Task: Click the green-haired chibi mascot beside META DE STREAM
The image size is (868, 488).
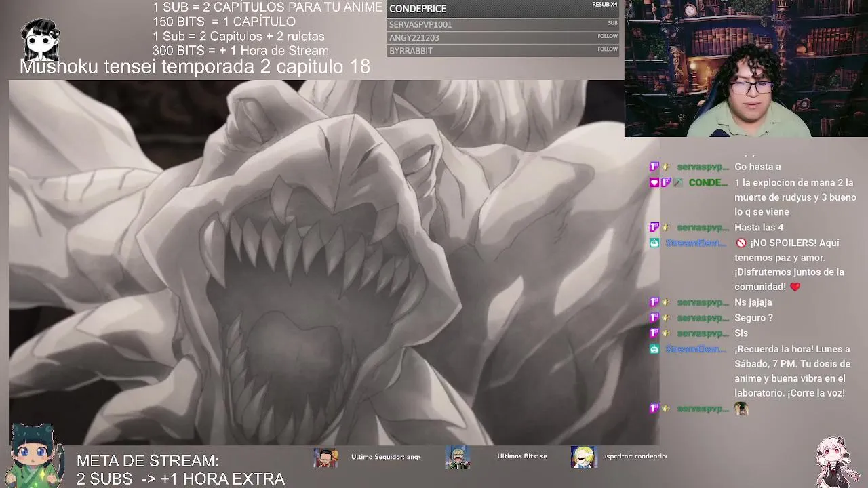Action: point(35,455)
